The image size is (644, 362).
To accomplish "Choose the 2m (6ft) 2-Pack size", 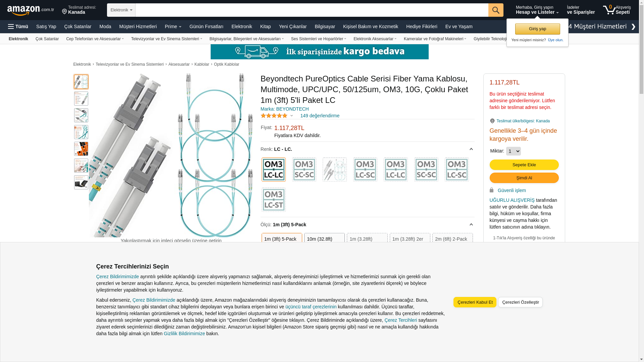I will coord(452,239).
